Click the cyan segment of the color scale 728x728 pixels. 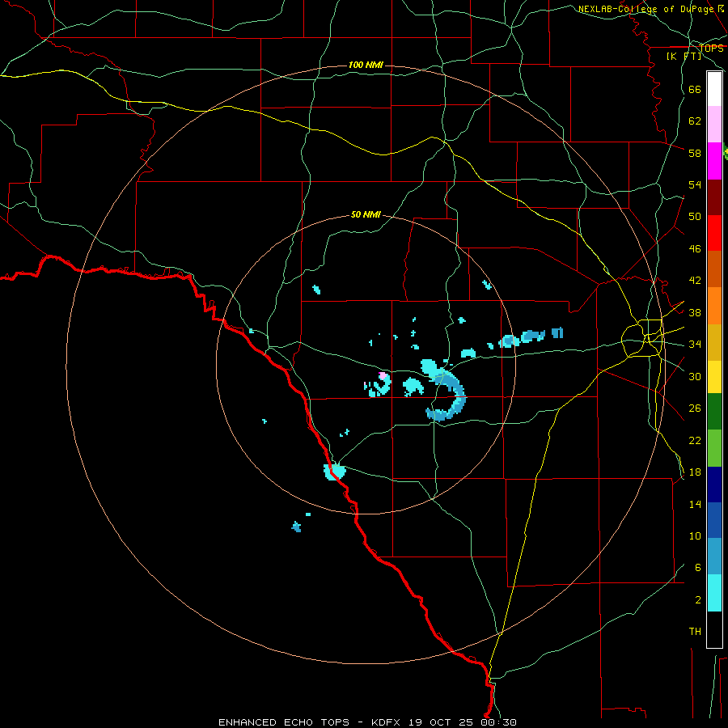click(714, 593)
